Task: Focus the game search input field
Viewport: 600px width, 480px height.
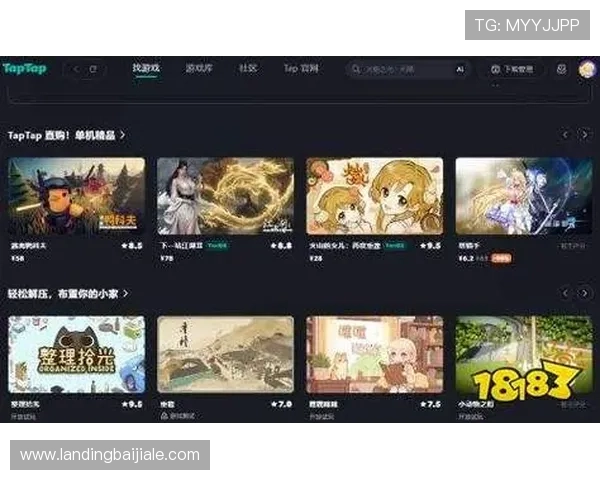Action: click(406, 69)
